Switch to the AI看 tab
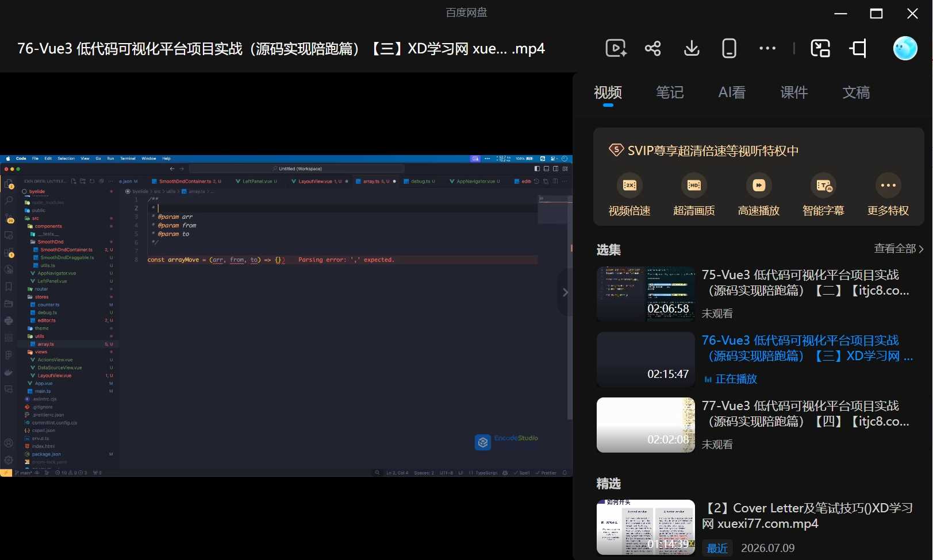 coord(732,92)
